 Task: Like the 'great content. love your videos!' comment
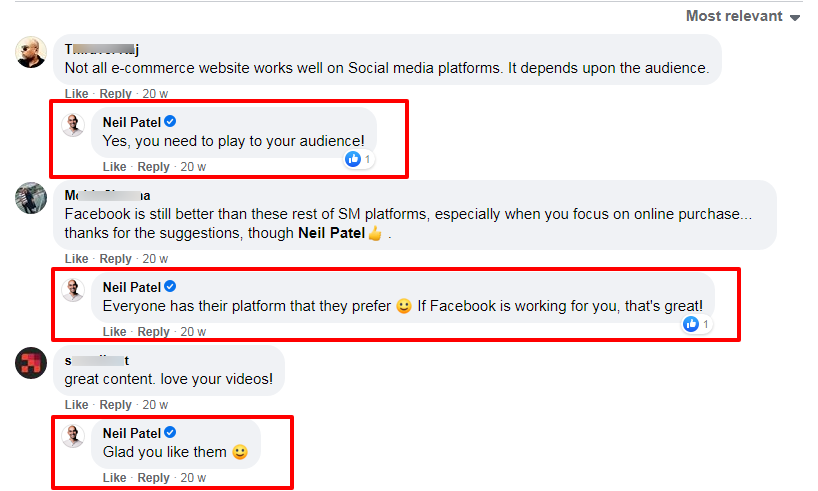[76, 405]
